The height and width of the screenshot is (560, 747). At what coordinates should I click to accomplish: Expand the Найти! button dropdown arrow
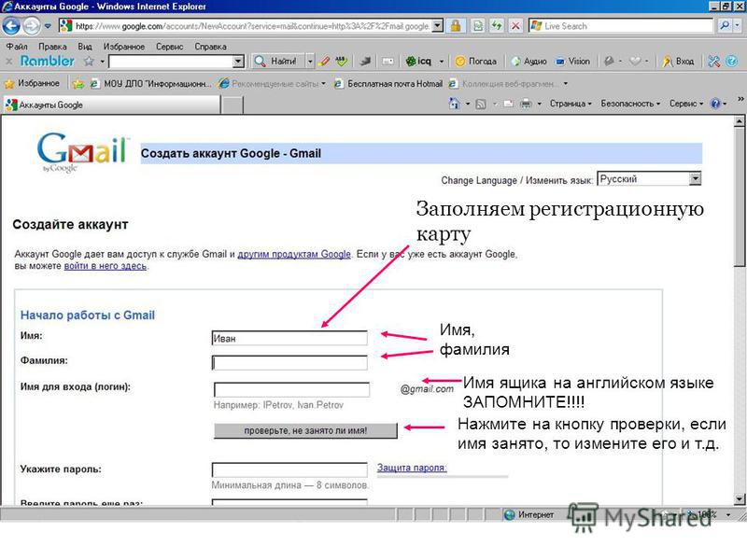(310, 62)
